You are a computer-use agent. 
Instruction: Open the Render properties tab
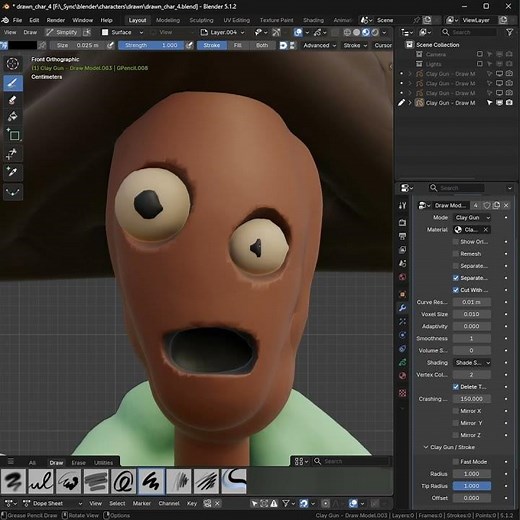click(402, 222)
